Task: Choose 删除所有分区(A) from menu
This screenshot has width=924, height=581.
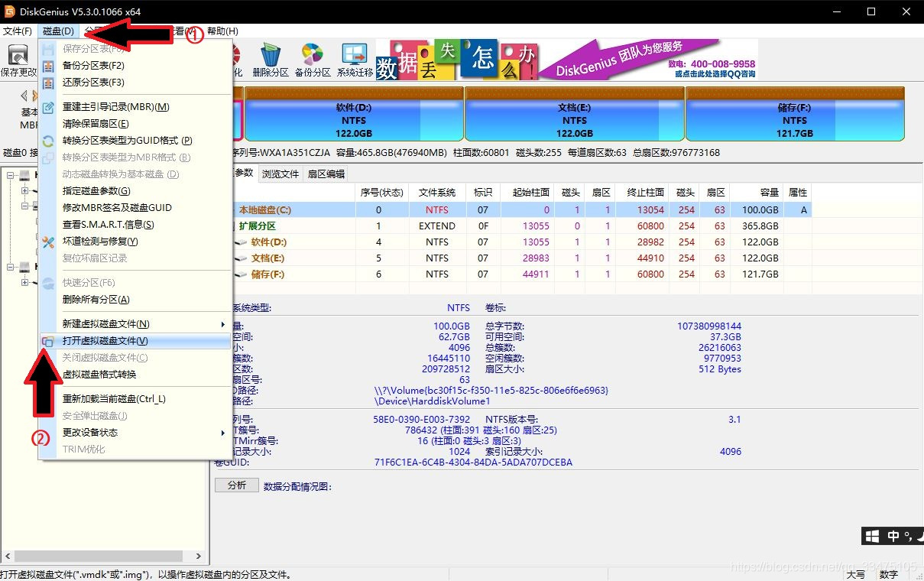Action: point(135,300)
